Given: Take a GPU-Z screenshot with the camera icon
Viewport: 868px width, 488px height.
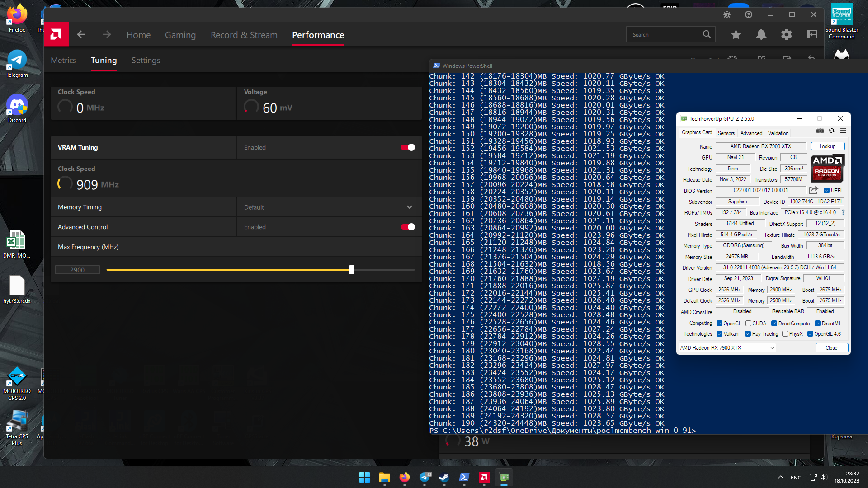Looking at the screenshot, I should (820, 131).
